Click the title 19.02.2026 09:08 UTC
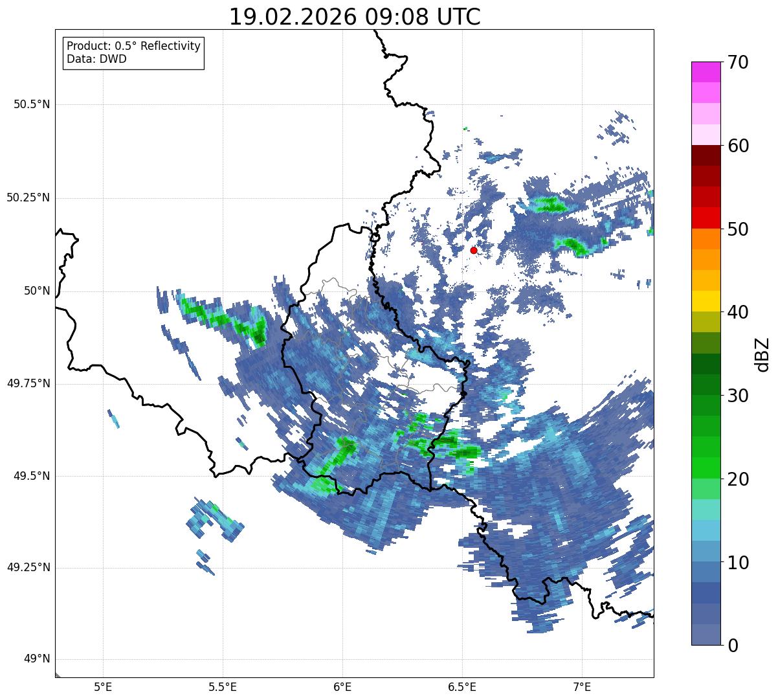778x700 pixels. (x=355, y=17)
